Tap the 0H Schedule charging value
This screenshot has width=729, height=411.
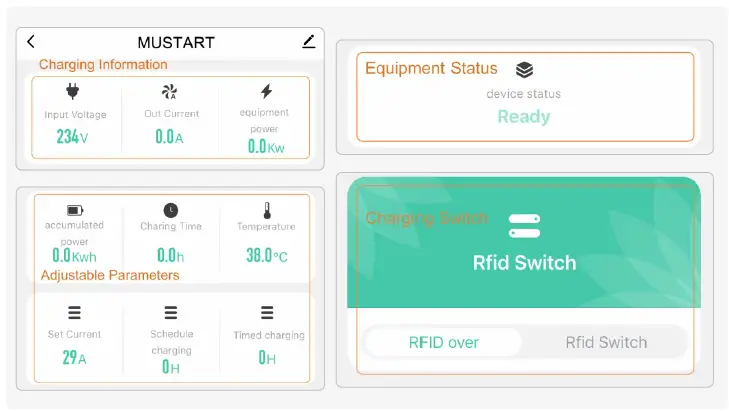[x=171, y=367]
